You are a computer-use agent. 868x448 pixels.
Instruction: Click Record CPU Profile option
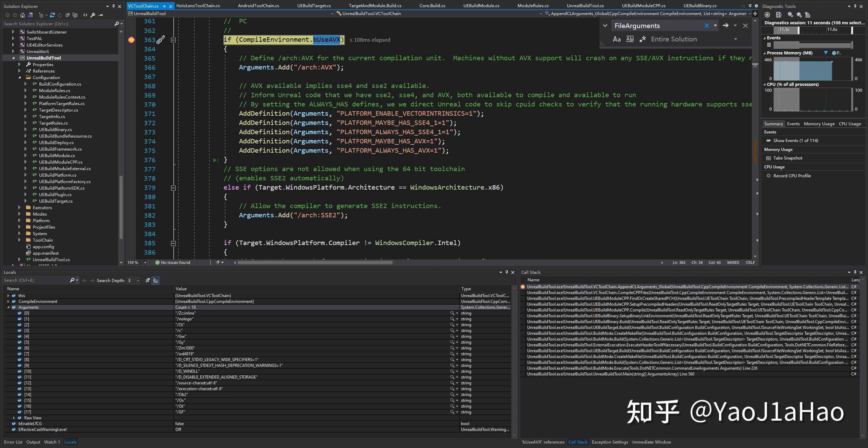[x=792, y=176]
